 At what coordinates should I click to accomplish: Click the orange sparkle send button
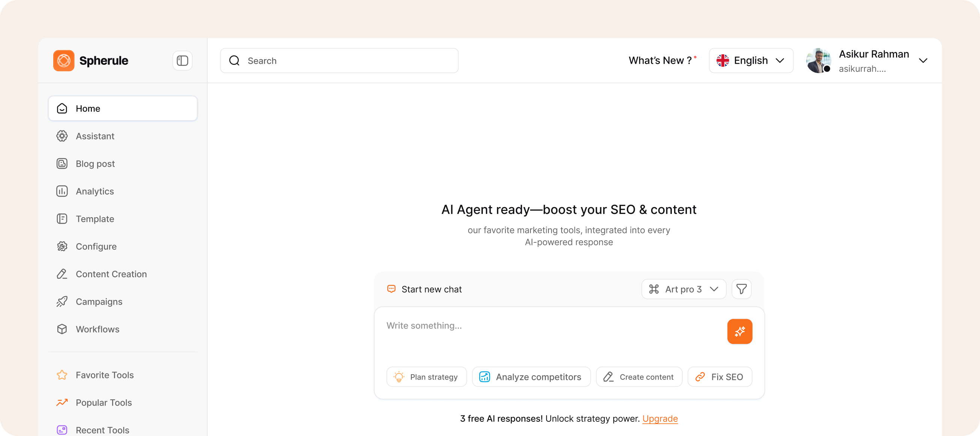(x=739, y=331)
